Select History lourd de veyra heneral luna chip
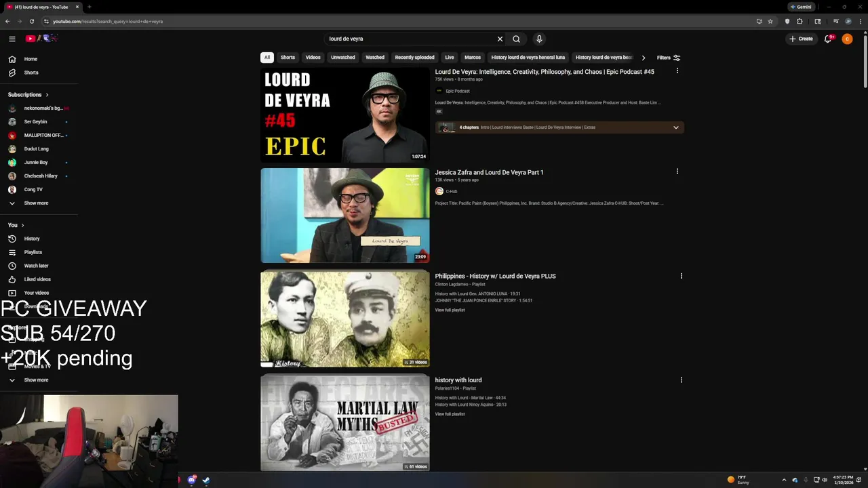This screenshot has height=488, width=868. pyautogui.click(x=528, y=58)
